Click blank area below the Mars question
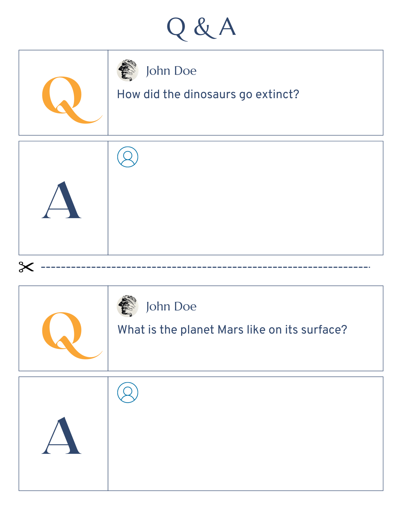This screenshot has width=411, height=532. pos(246,354)
